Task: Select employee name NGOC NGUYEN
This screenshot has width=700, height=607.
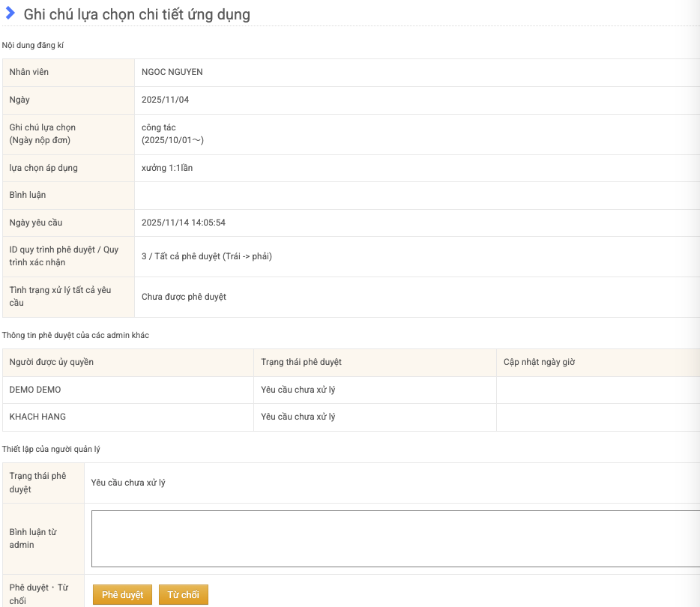Action: click(x=172, y=72)
